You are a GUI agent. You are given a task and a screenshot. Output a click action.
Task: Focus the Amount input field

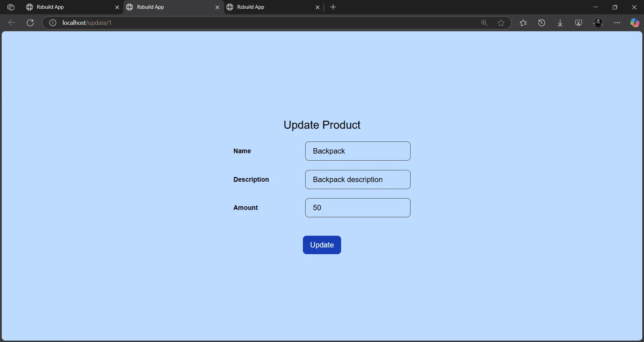(358, 208)
